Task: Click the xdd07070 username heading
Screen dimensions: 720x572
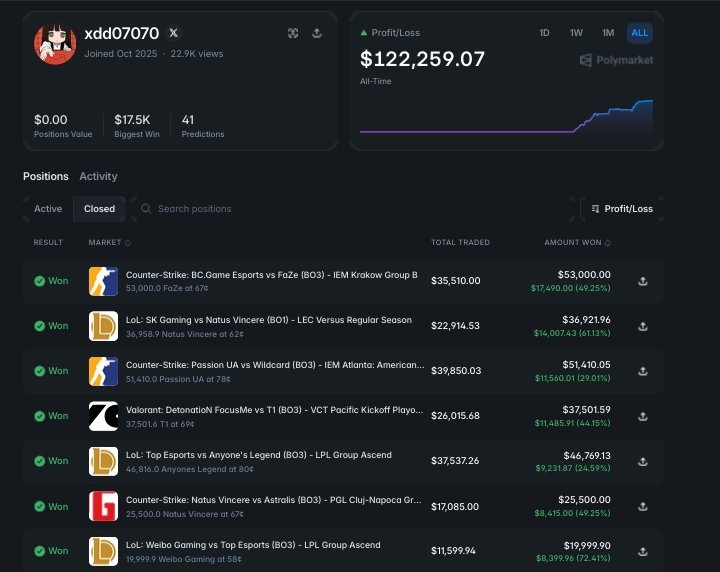Action: tap(122, 34)
